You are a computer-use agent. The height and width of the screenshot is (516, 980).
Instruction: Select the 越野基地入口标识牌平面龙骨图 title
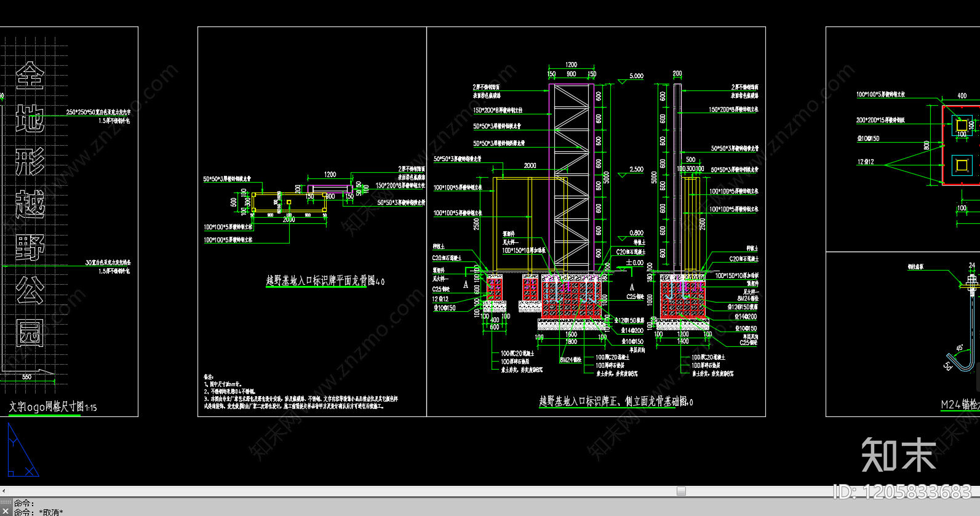pyautogui.click(x=325, y=281)
